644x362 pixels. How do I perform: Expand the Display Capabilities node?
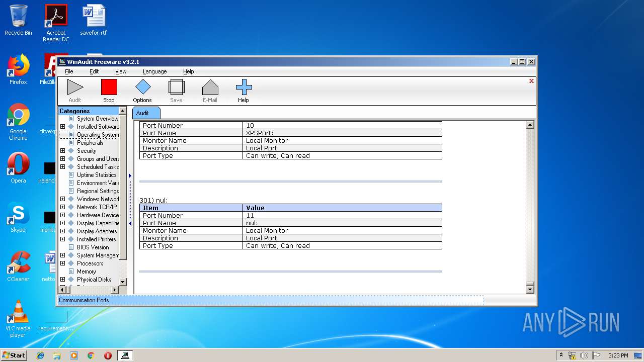(x=62, y=223)
